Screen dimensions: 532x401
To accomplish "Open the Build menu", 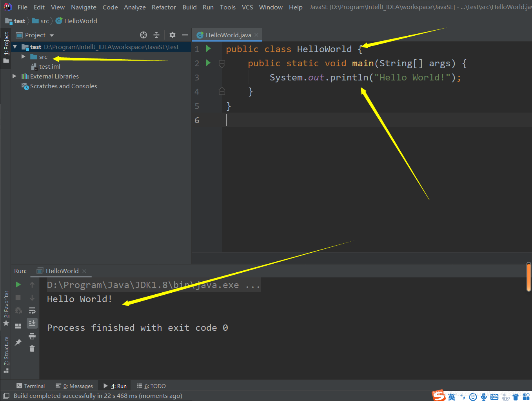I will 190,7.
